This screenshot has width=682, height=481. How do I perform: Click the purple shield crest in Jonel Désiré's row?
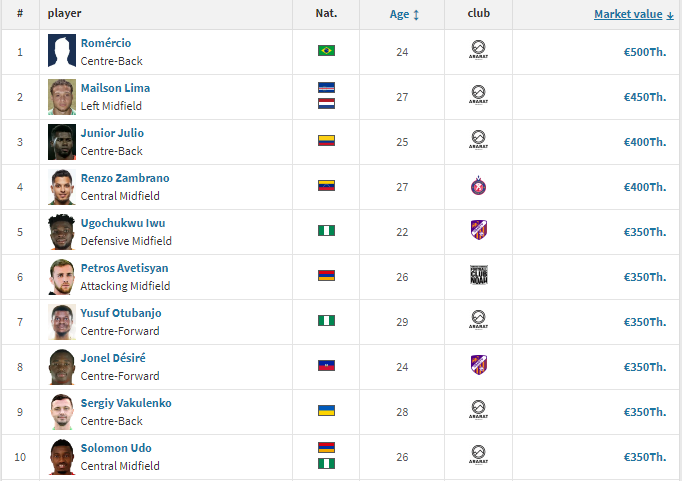[478, 365]
